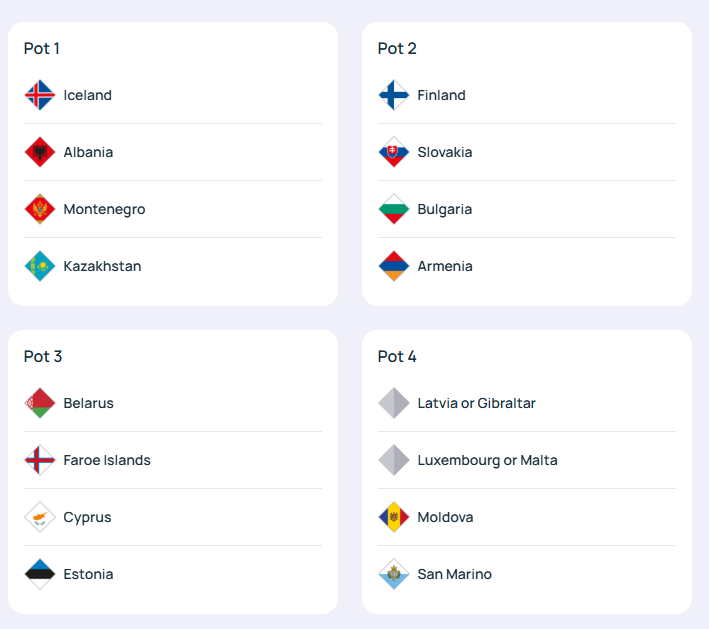Open the Estonia team link
The height and width of the screenshot is (629, 709).
88,574
